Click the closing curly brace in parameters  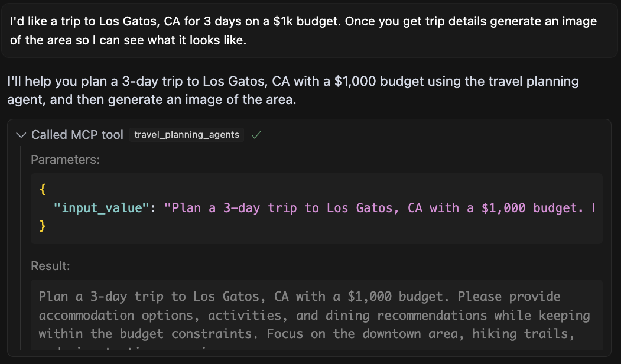[42, 226]
